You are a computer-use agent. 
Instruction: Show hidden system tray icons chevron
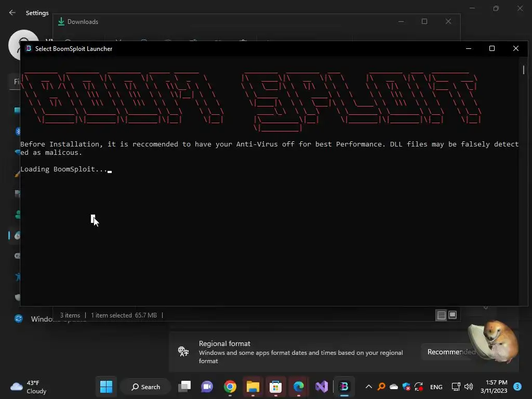point(369,387)
